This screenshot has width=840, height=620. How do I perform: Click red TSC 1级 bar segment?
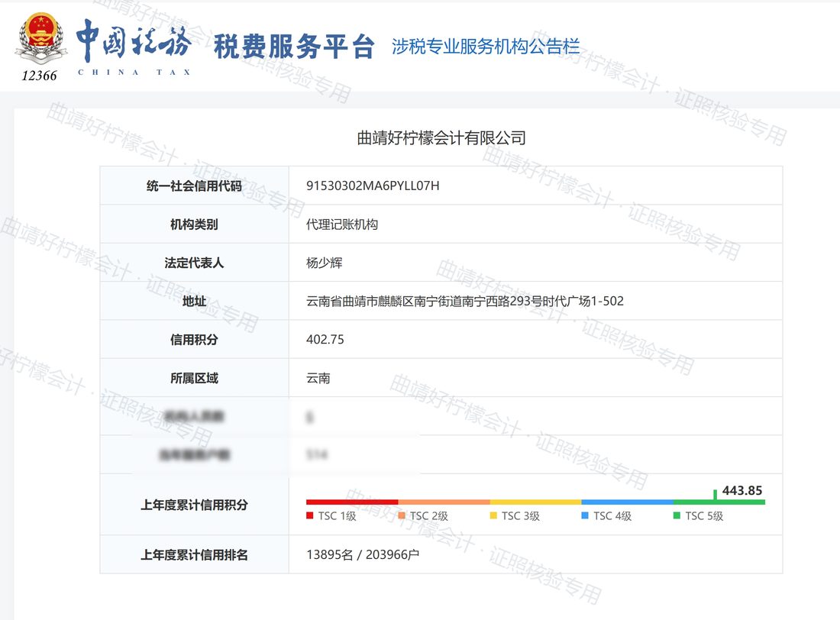point(352,502)
